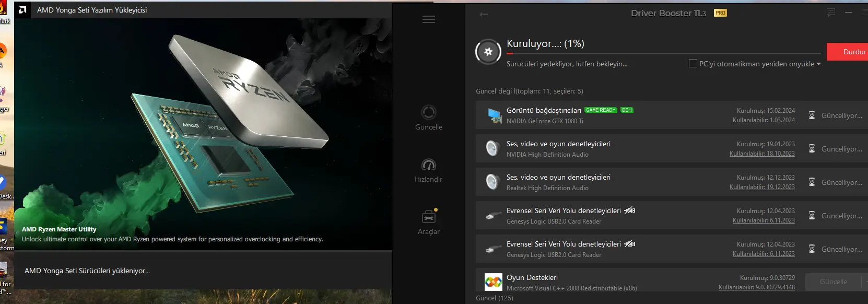Click Güncelliyor... status on GeForce GTX 1080 Ti row
This screenshot has width=868, height=304.
coord(841,115)
